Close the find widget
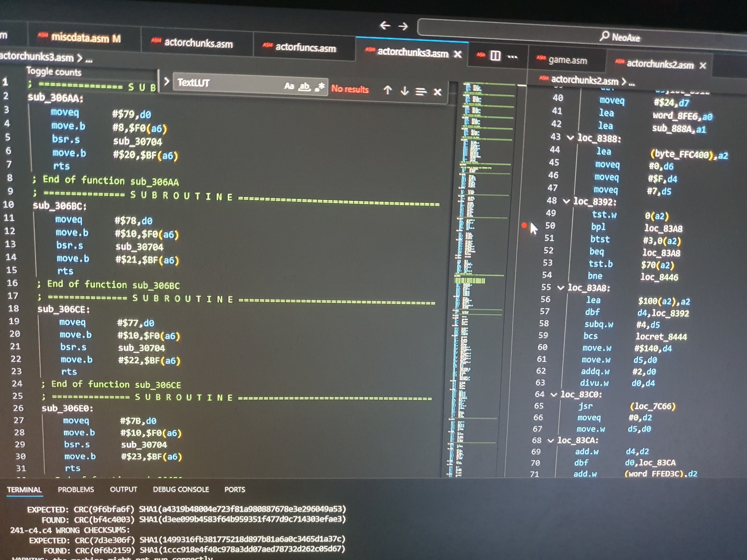 pos(437,92)
